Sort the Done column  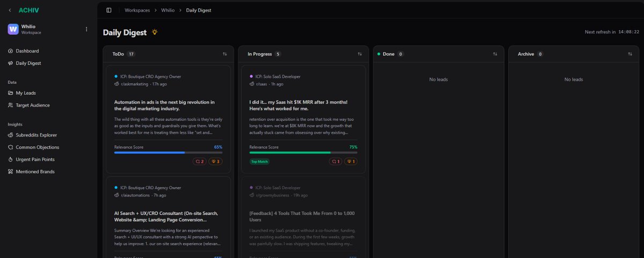tap(495, 54)
